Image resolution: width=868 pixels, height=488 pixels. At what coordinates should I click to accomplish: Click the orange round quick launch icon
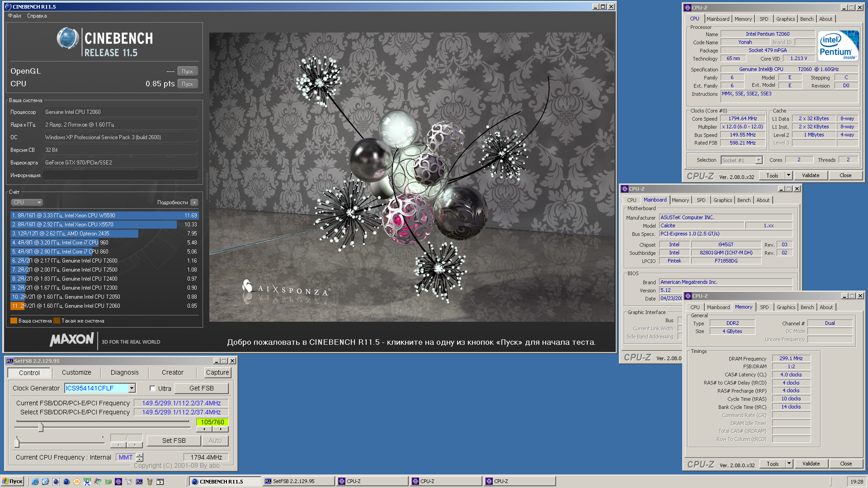(x=77, y=482)
